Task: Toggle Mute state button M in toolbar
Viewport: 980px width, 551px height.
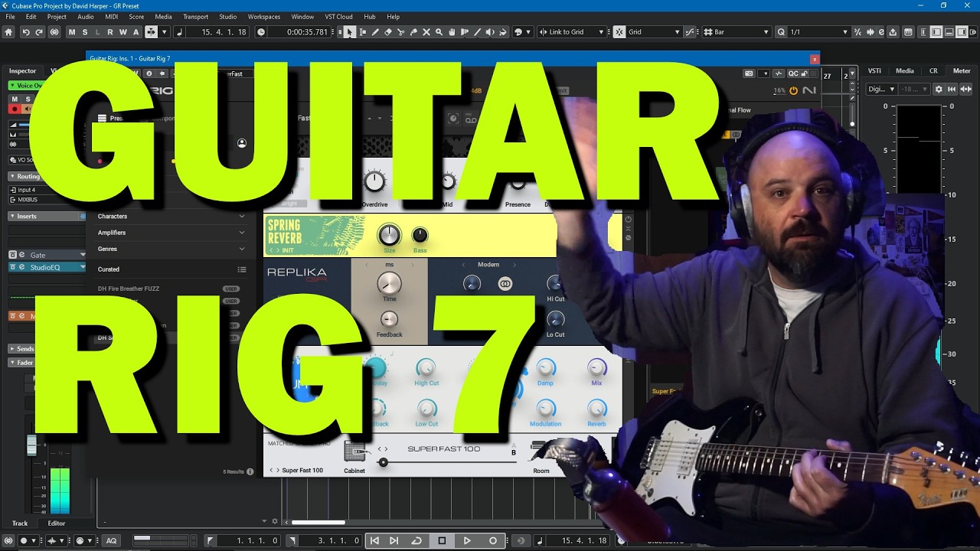Action: pyautogui.click(x=72, y=32)
